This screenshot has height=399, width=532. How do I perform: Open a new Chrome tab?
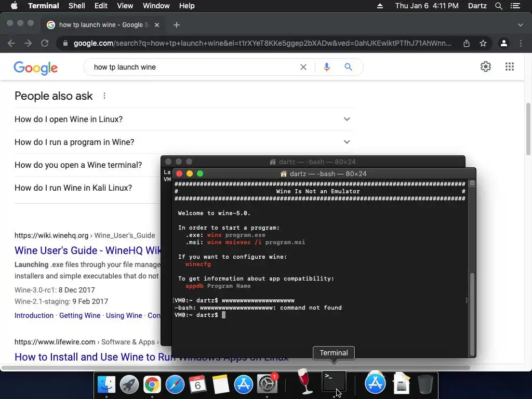coord(177,25)
